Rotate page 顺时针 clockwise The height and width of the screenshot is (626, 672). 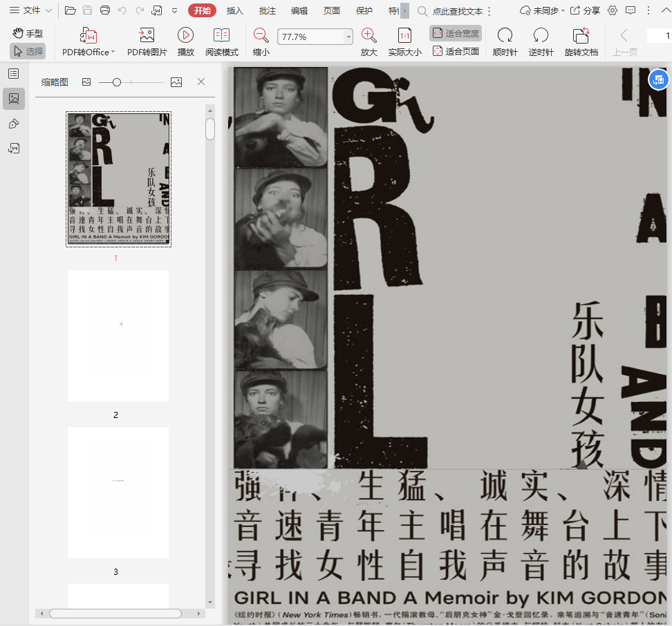pyautogui.click(x=505, y=35)
